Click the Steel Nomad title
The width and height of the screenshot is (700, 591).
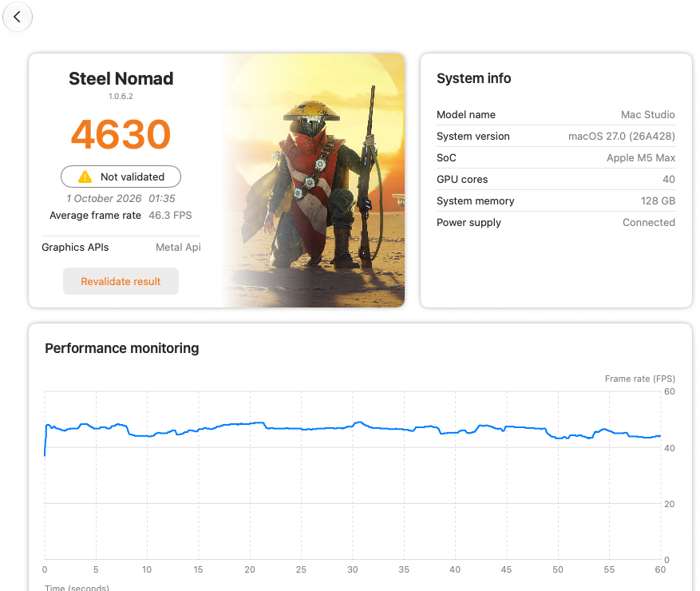click(121, 78)
